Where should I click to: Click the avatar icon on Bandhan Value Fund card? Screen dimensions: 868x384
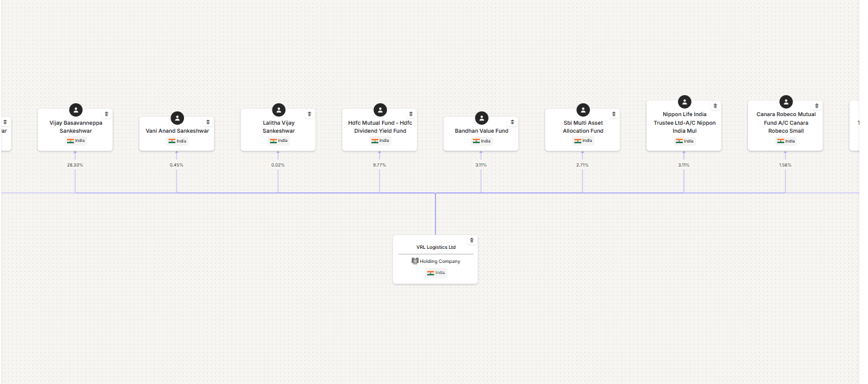click(482, 118)
